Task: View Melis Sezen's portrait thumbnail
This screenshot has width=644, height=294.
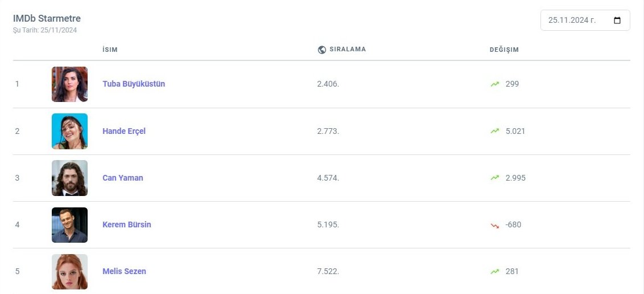Action: click(69, 272)
